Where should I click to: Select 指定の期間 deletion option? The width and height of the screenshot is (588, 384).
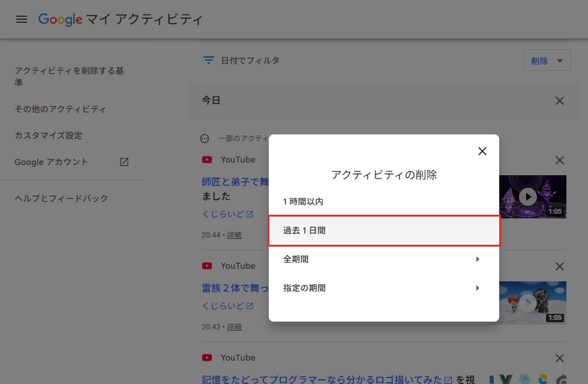383,288
